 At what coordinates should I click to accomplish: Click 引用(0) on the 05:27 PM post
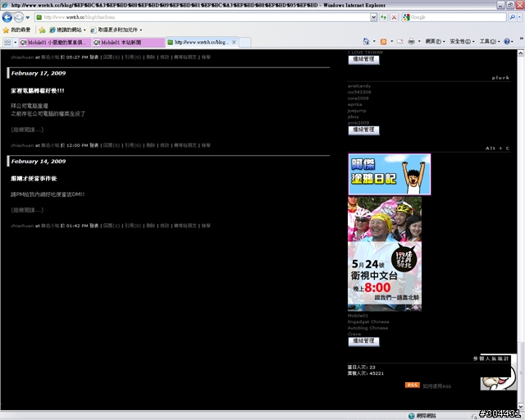(x=133, y=57)
